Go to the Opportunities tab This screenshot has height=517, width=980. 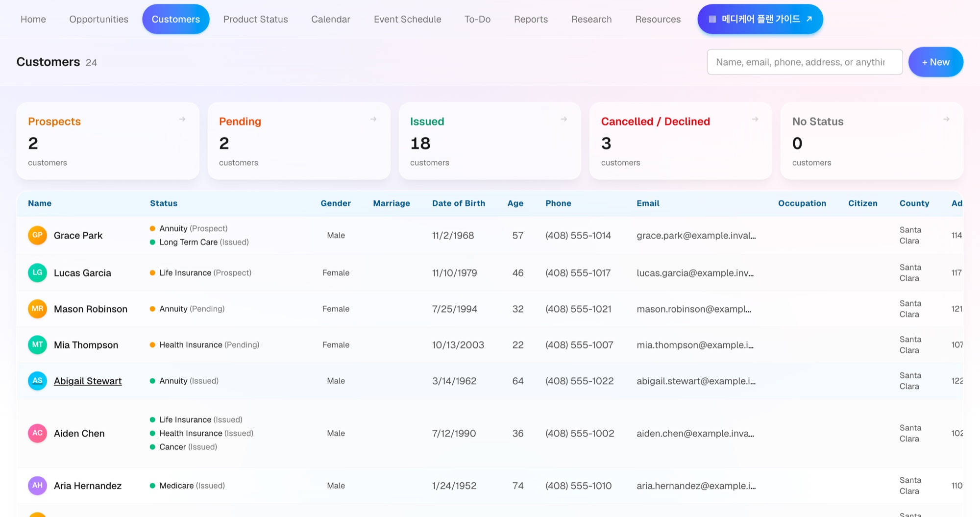pyautogui.click(x=98, y=19)
